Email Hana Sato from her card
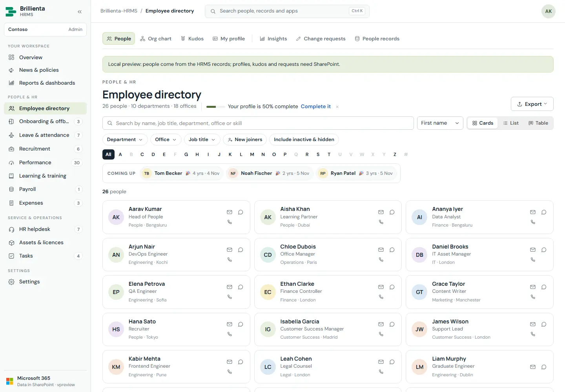565x392 pixels. coord(230,324)
